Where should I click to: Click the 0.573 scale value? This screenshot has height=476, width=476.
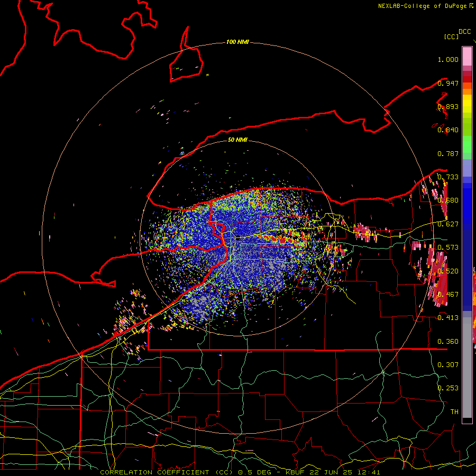(x=448, y=248)
